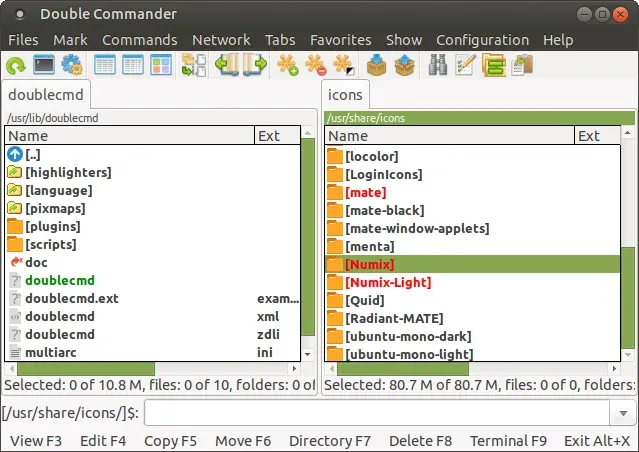
Task: Click the right panel Ext column header
Action: pyautogui.click(x=597, y=136)
